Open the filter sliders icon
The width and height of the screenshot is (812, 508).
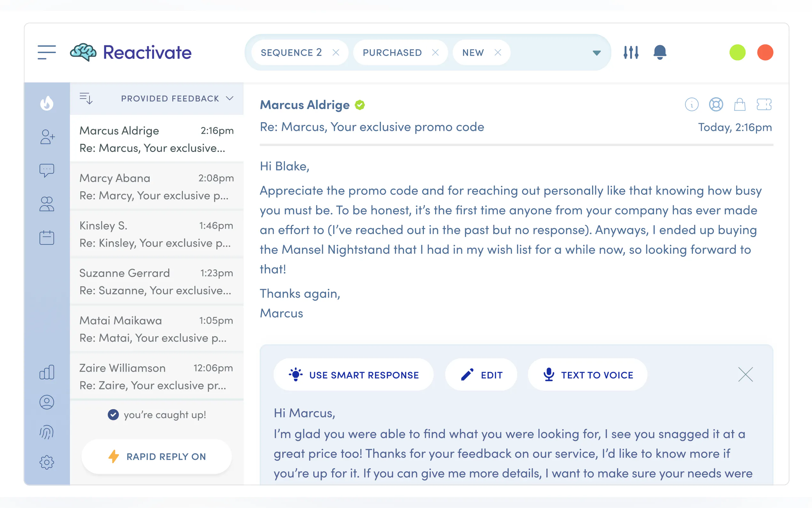click(631, 52)
